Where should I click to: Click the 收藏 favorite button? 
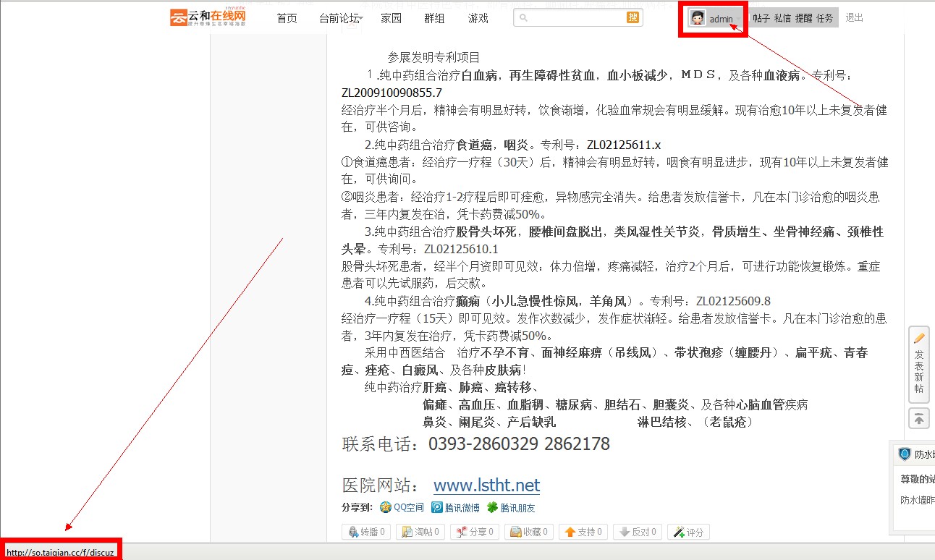[x=529, y=532]
